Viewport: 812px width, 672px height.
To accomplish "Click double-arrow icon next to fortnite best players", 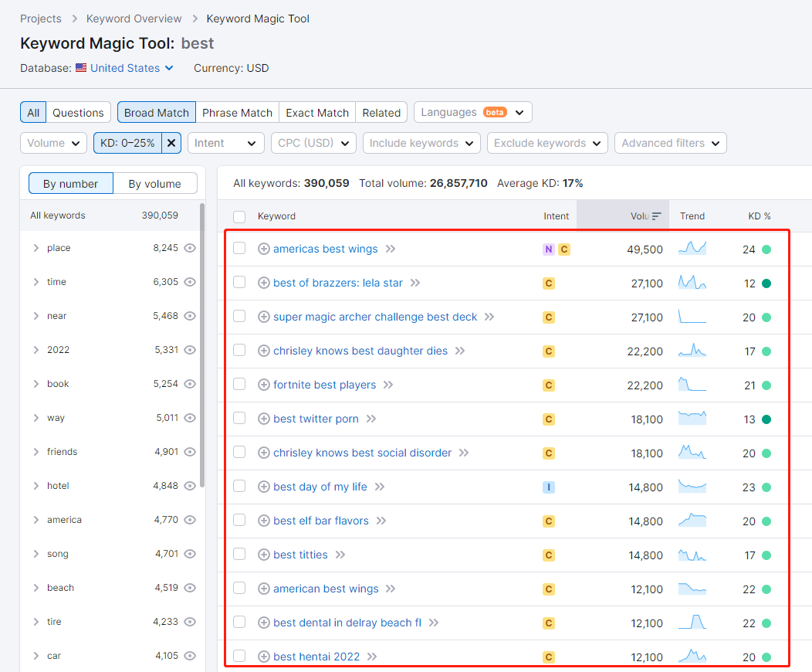I will [388, 385].
